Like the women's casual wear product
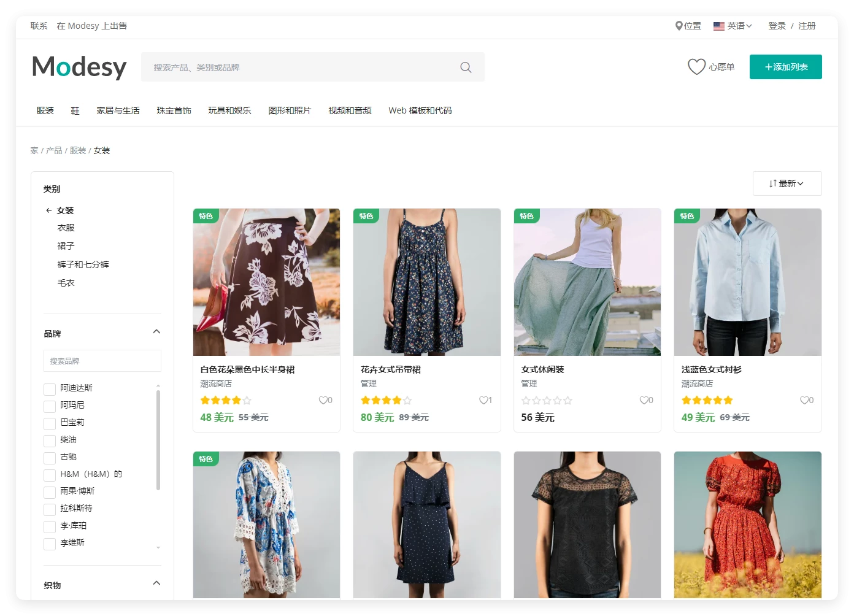This screenshot has width=854, height=616. click(644, 401)
